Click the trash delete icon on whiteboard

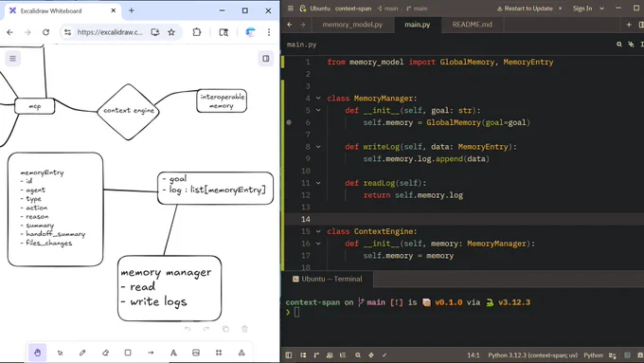coord(244,329)
